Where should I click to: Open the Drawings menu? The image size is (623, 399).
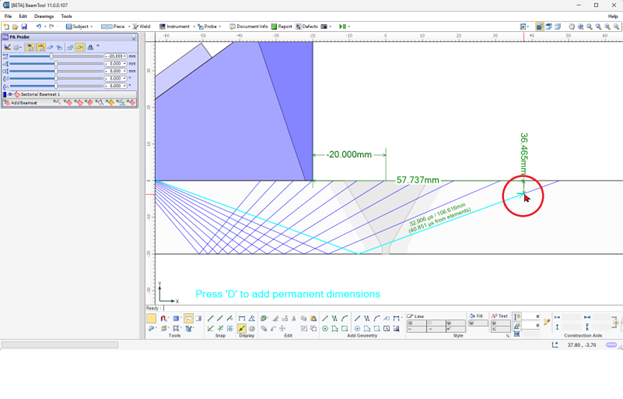click(x=44, y=16)
